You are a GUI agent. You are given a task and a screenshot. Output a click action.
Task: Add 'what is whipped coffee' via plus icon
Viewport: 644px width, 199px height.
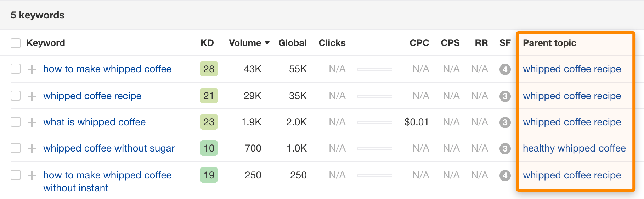(32, 122)
